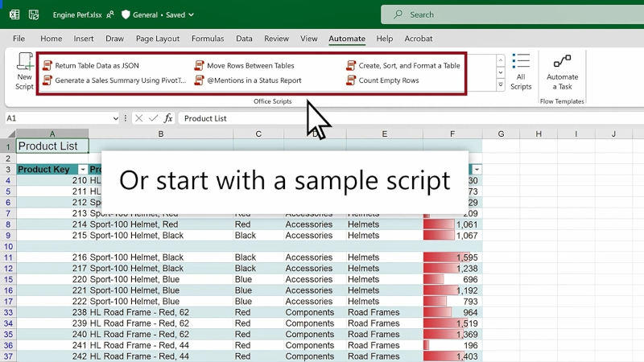Screen dimensions: 644x362
Task: Click the Components cell in row 35
Action: click(x=315, y=335)
